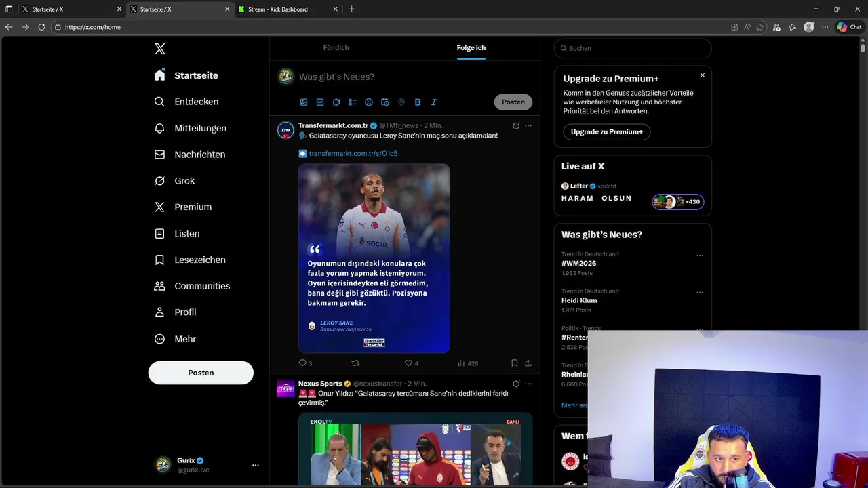Click the address bar with x.com/home

tap(390, 27)
